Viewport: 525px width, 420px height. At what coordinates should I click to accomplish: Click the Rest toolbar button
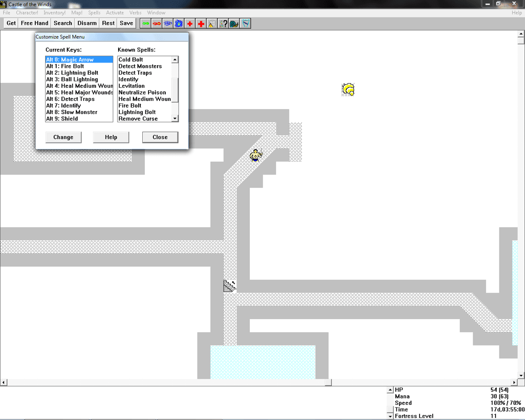pos(108,23)
